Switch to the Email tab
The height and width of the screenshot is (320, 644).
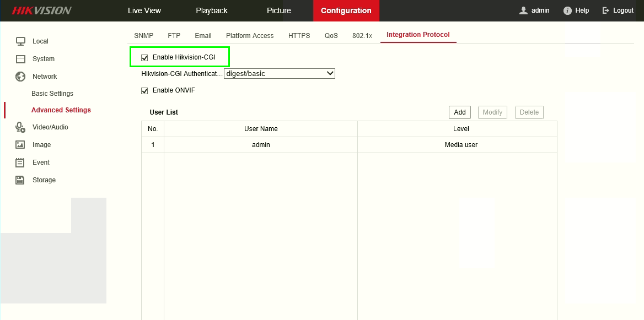click(203, 36)
